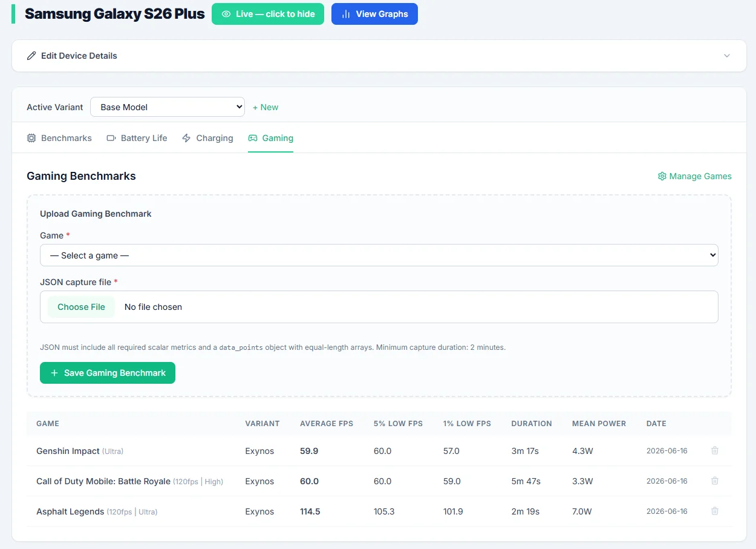Screen dimensions: 756x549
Task: Click average FPS value 114.5
Action: point(310,511)
